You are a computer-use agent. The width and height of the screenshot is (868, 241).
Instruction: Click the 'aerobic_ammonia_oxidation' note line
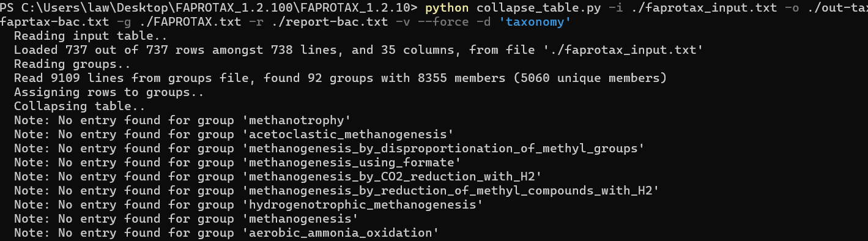(x=226, y=233)
